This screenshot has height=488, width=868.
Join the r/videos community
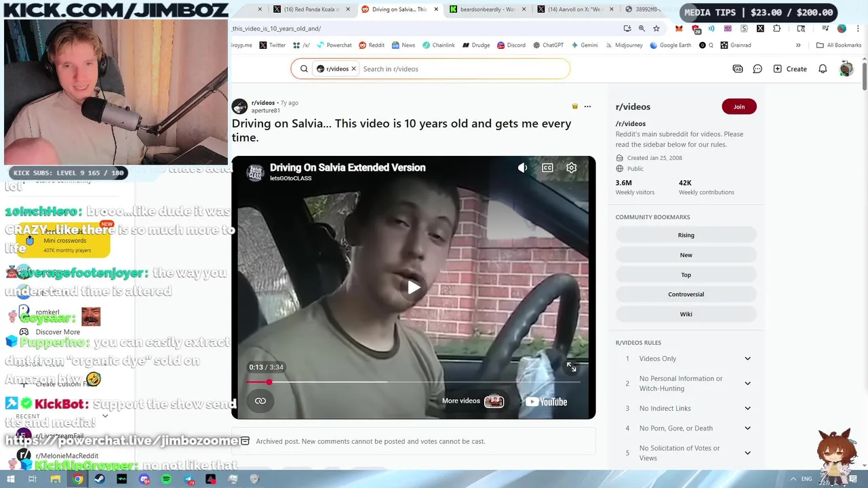tap(739, 106)
